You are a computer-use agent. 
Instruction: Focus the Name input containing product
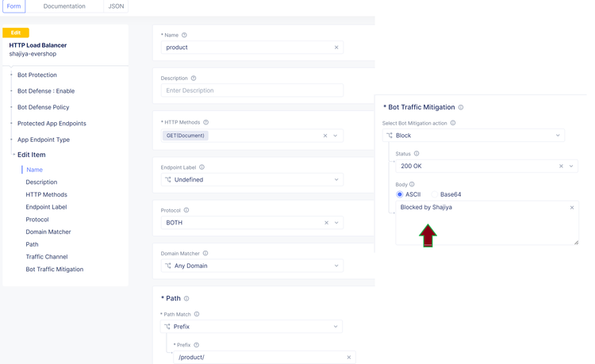coord(252,48)
